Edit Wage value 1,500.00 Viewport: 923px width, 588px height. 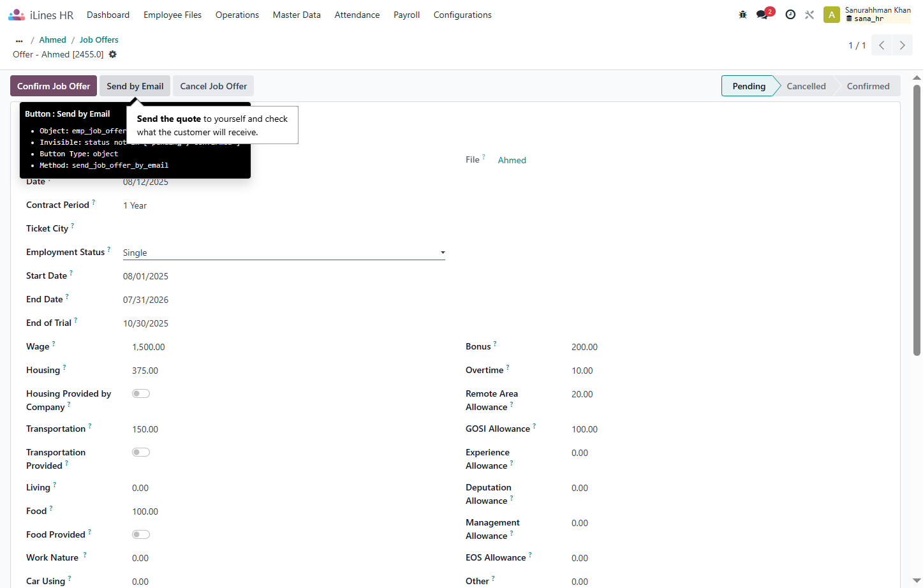[x=149, y=347]
